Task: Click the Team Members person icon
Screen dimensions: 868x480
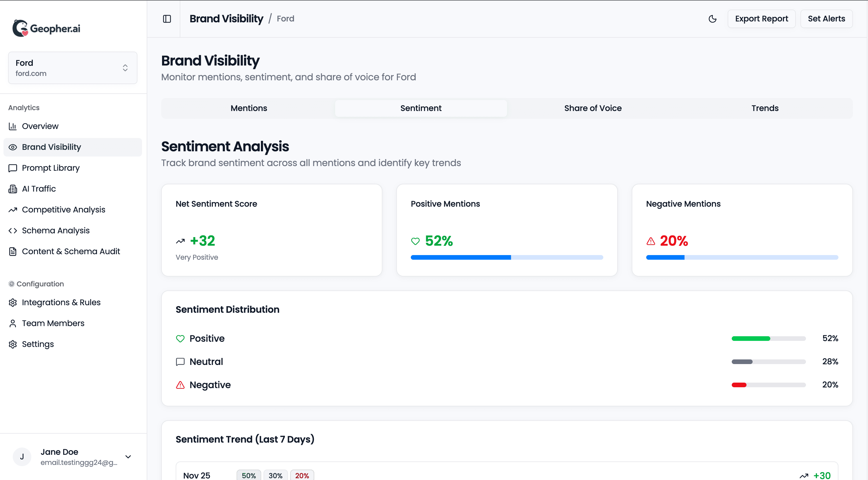Action: coord(12,323)
